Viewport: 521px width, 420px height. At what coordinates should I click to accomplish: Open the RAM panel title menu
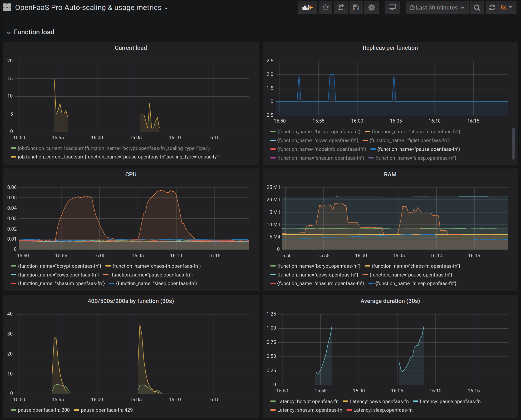click(390, 174)
